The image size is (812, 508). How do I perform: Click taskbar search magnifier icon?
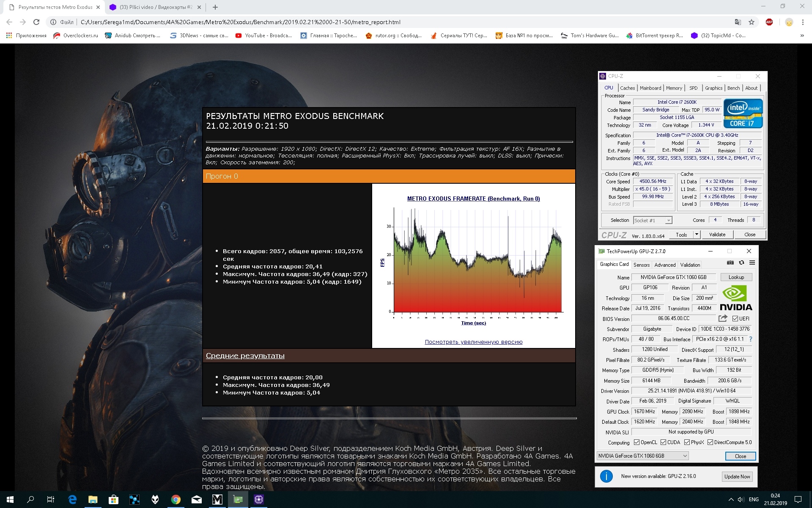click(x=30, y=500)
